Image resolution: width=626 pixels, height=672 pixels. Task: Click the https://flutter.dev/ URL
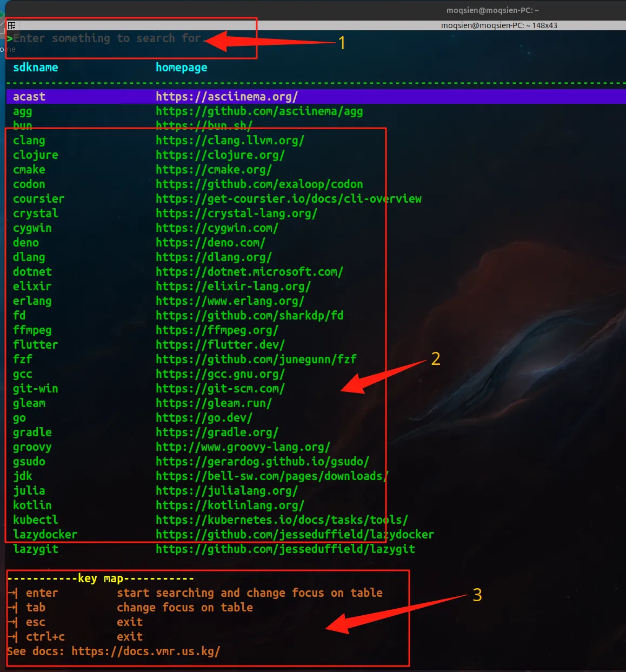221,345
